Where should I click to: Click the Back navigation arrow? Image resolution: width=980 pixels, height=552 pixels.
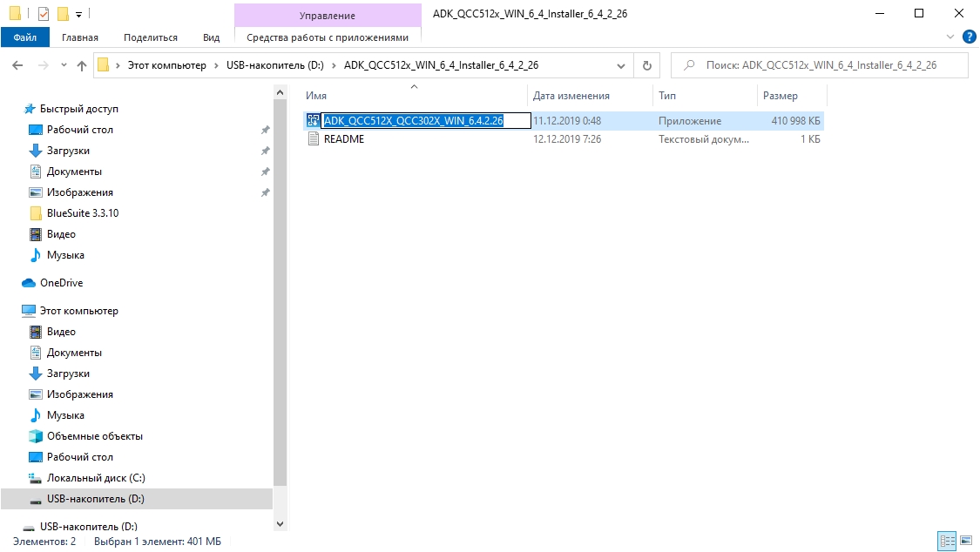pos(18,65)
